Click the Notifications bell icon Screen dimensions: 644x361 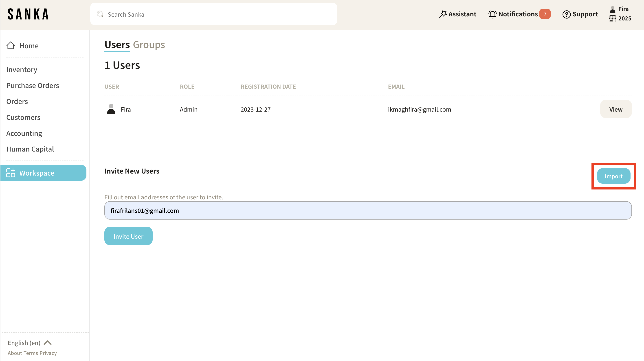492,14
